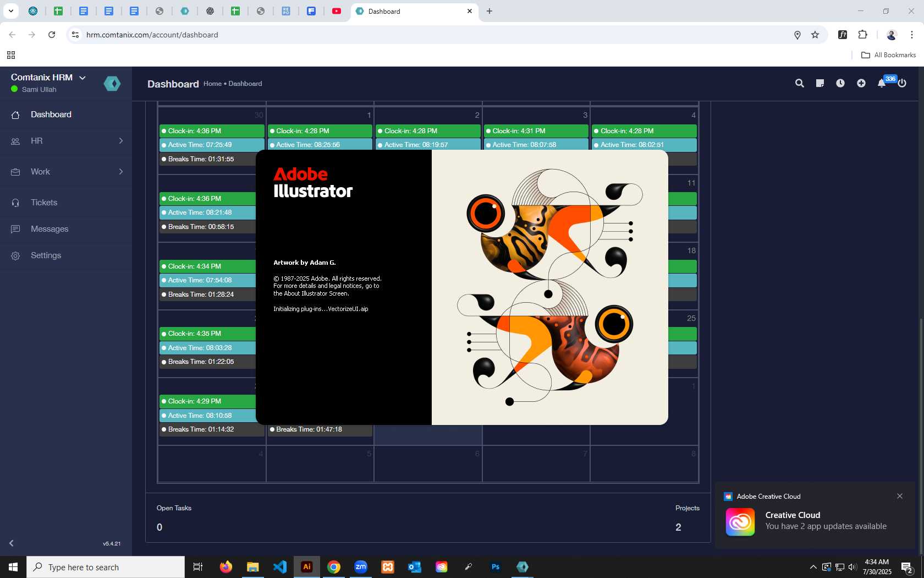This screenshot has height=578, width=924.
Task: Click Clock-in: 4:31 PM entry on day 3
Action: [536, 131]
